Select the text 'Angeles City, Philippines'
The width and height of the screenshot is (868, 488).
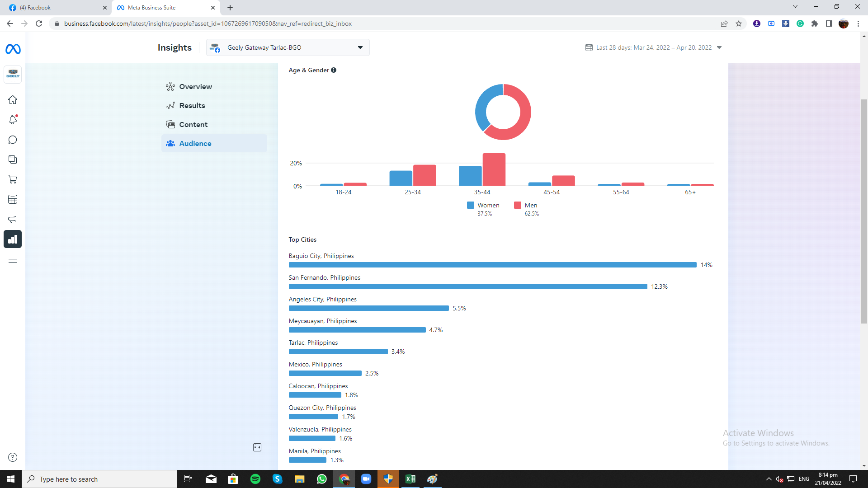point(323,299)
